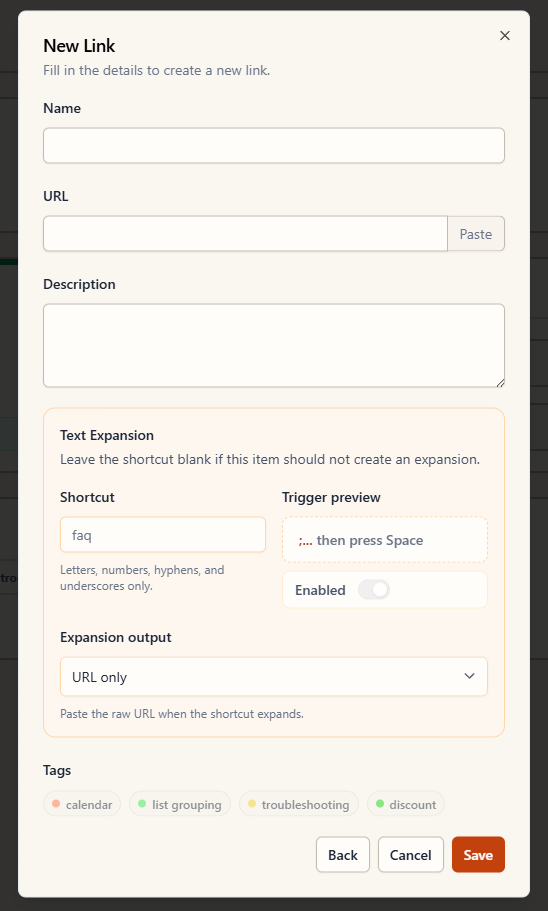Select the calendar tag
The height and width of the screenshot is (911, 548).
(x=82, y=804)
